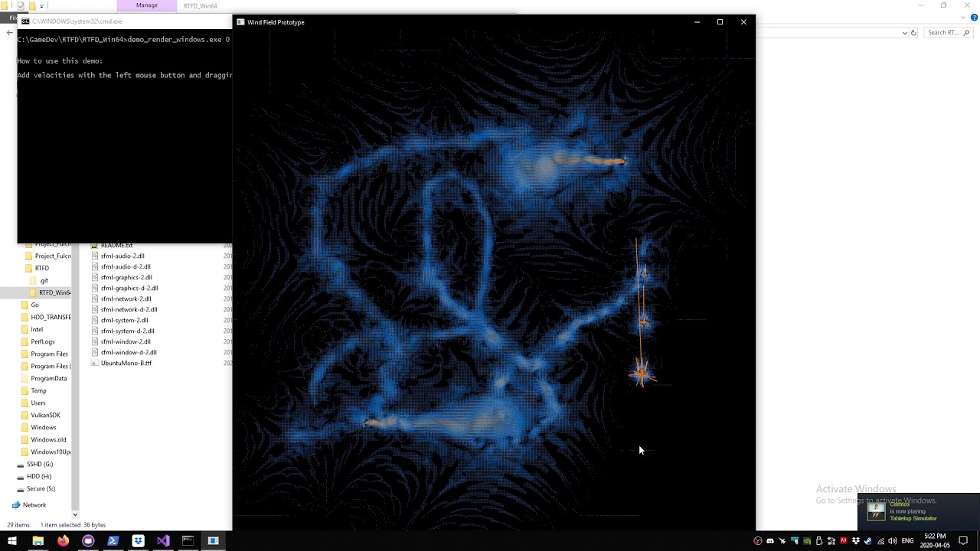Open the Adobe tray icon

[844, 541]
